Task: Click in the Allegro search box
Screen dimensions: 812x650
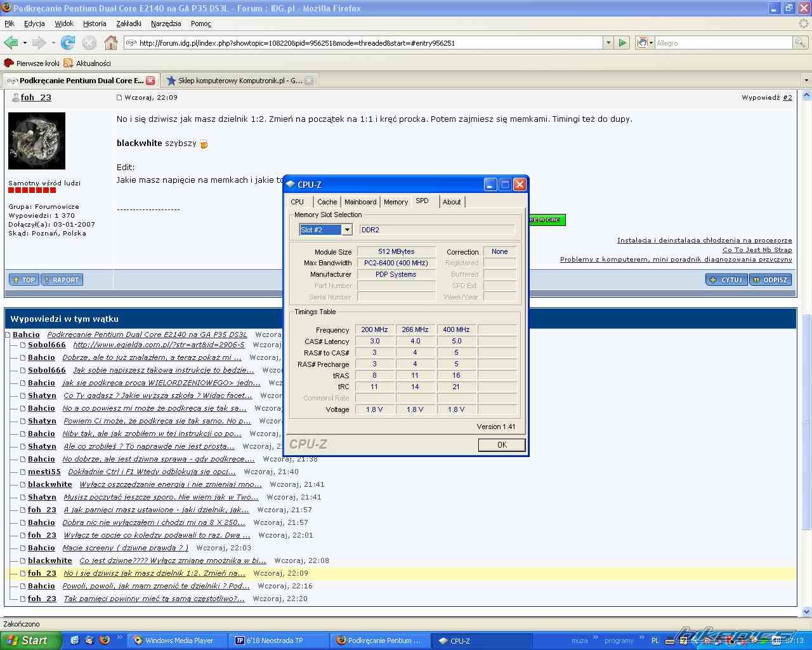Action: click(724, 43)
